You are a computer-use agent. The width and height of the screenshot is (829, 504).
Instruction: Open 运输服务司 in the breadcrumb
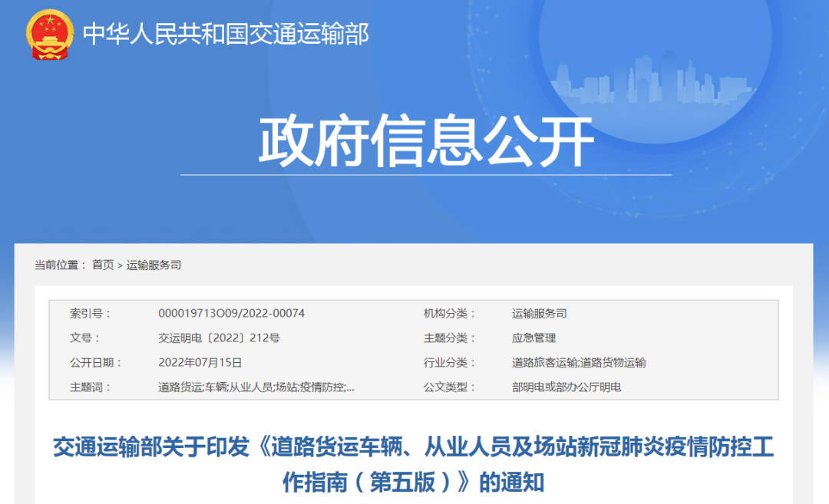pyautogui.click(x=154, y=265)
